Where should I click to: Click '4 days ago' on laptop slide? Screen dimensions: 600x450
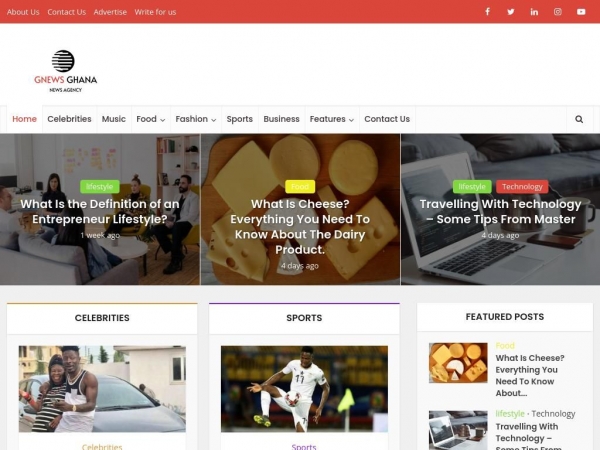(501, 235)
